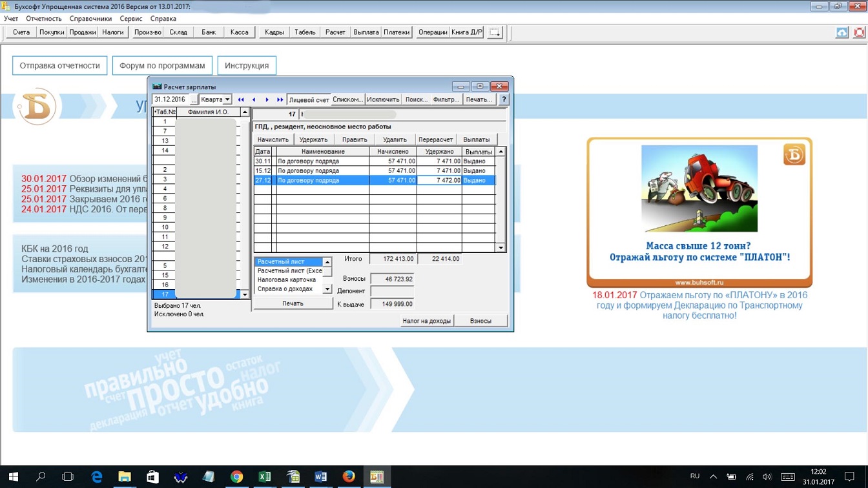Go to next employee record arrow

pos(267,99)
